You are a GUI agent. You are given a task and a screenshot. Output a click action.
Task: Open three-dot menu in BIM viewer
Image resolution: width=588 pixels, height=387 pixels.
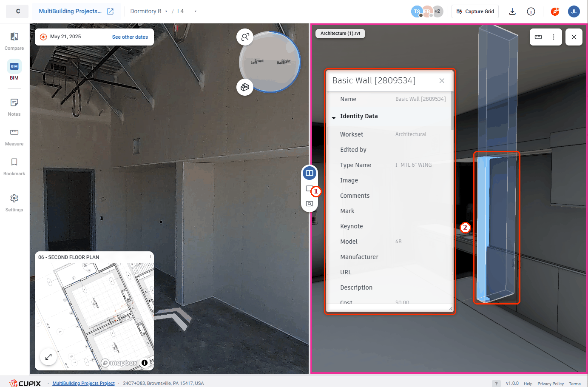tap(554, 37)
